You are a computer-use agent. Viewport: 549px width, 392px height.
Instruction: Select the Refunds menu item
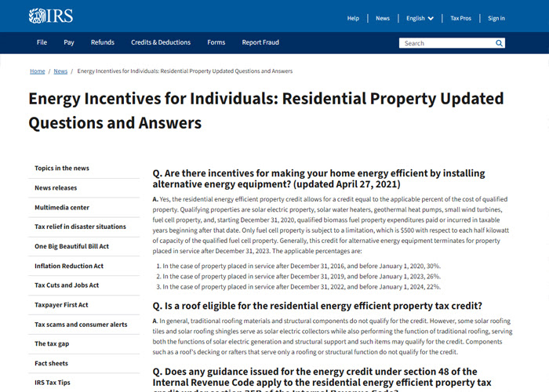click(103, 42)
